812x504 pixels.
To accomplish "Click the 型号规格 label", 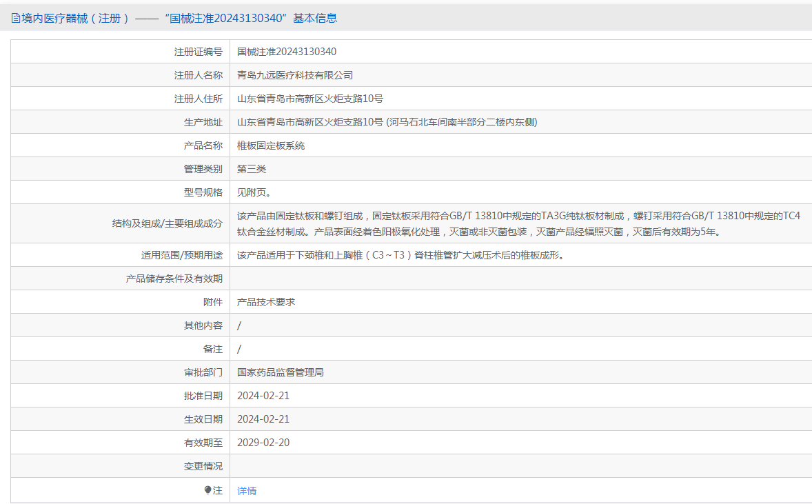I will pos(203,192).
